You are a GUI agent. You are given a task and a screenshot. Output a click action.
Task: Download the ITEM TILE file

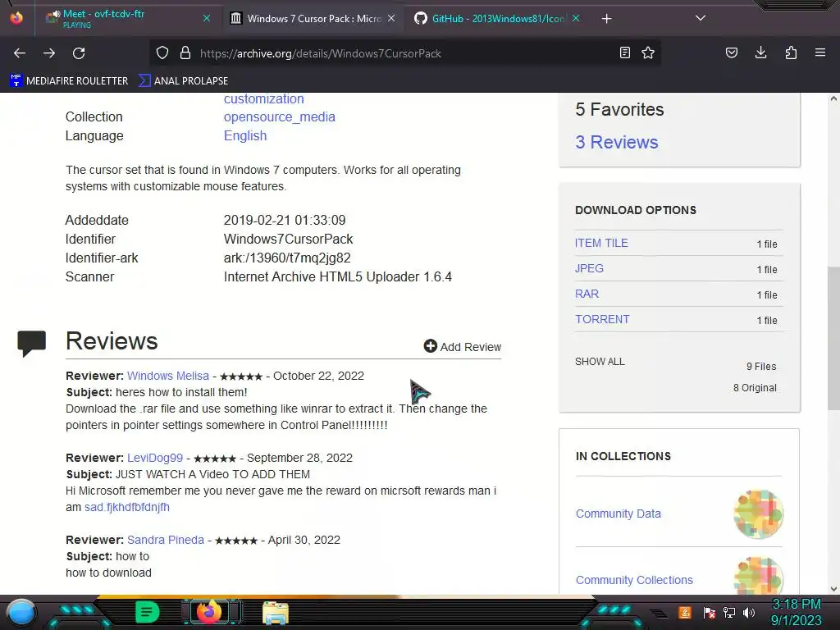[601, 243]
